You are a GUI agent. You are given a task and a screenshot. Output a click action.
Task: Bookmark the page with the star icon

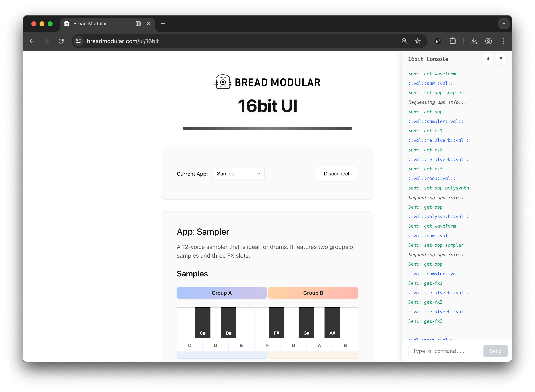[x=418, y=41]
